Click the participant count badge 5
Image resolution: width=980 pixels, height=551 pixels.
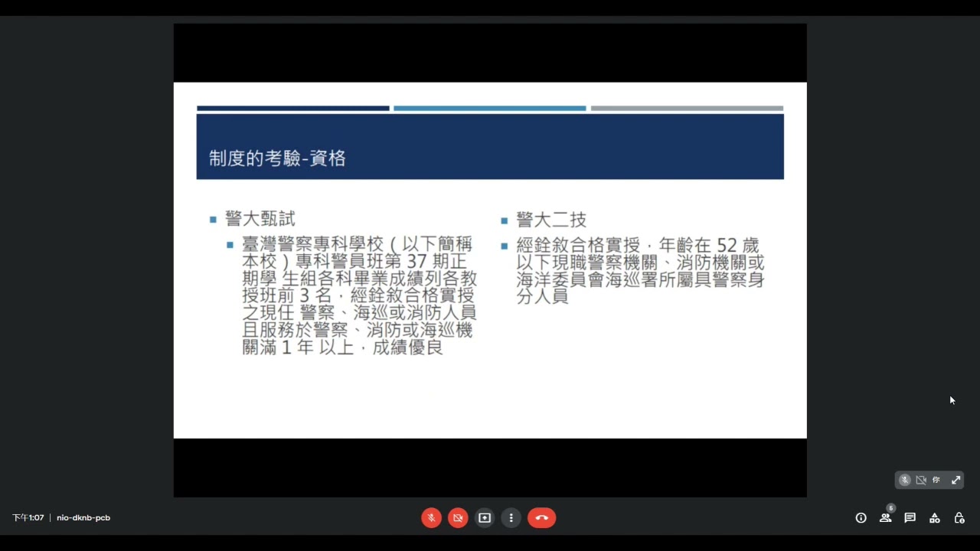pos(890,508)
